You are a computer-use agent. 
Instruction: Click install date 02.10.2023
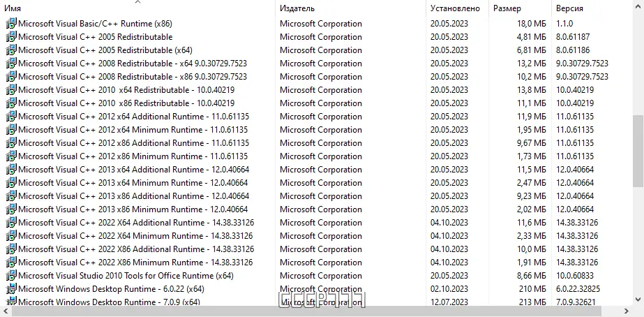click(x=449, y=288)
